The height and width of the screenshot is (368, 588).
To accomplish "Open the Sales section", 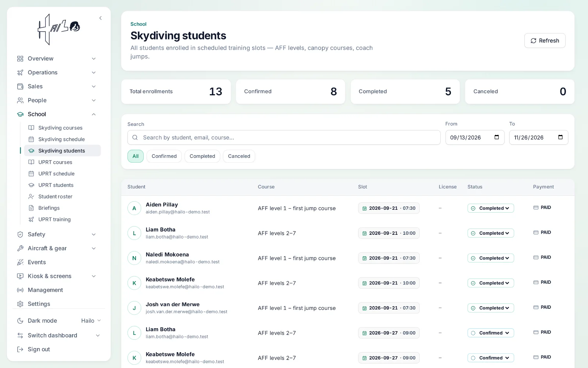I will (57, 86).
